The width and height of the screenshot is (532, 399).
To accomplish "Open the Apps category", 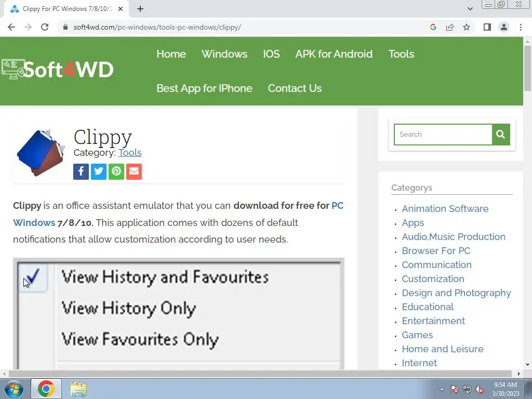I will pos(413,223).
